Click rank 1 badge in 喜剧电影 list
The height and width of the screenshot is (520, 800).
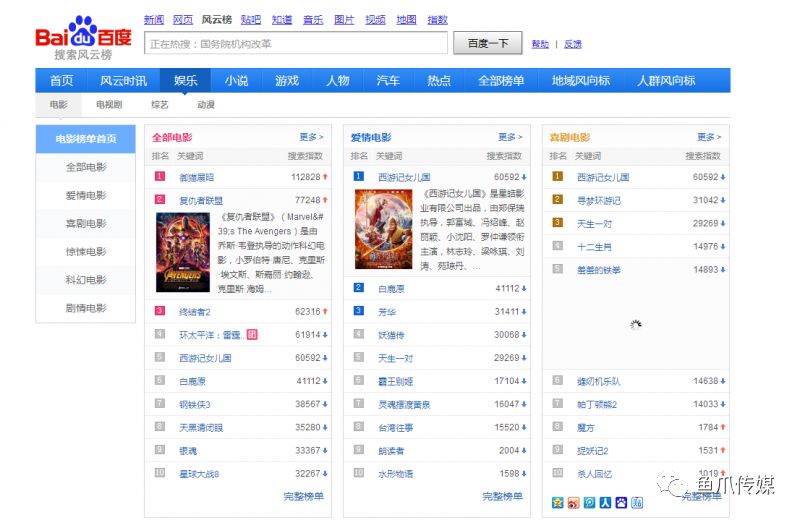[x=558, y=177]
